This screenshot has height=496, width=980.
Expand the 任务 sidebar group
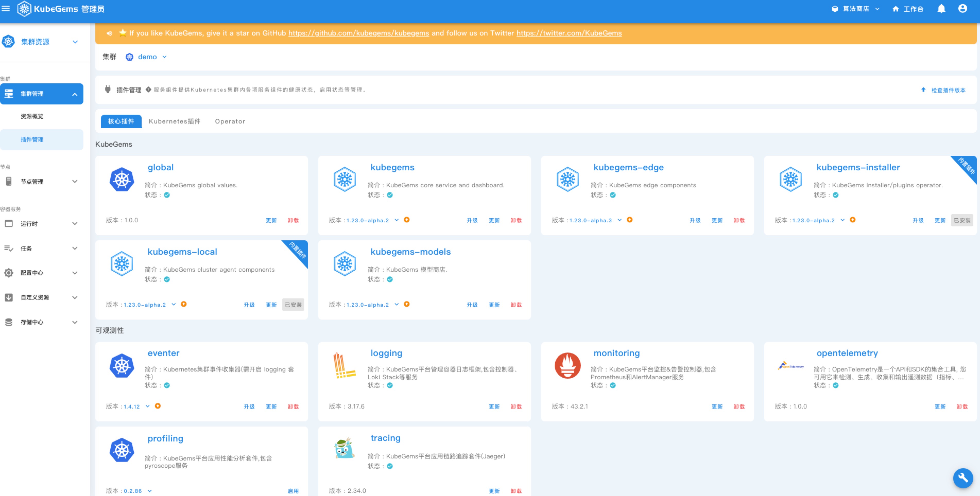click(41, 248)
